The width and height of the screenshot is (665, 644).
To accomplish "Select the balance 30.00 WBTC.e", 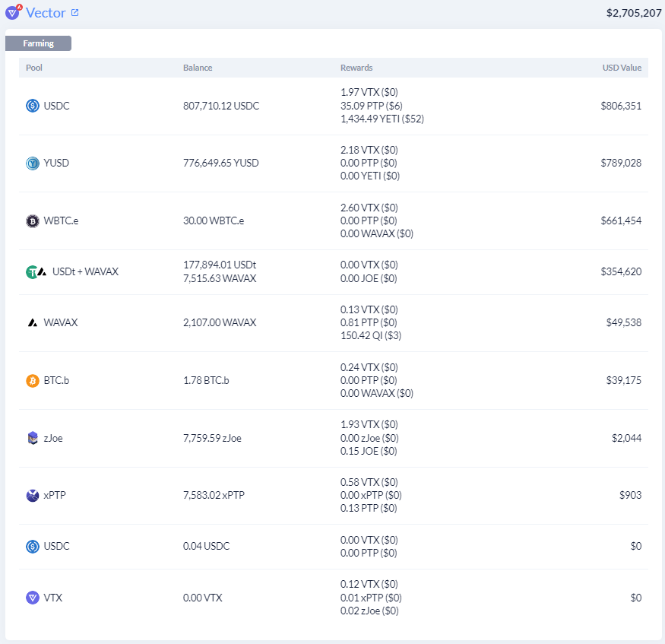I will (x=214, y=220).
